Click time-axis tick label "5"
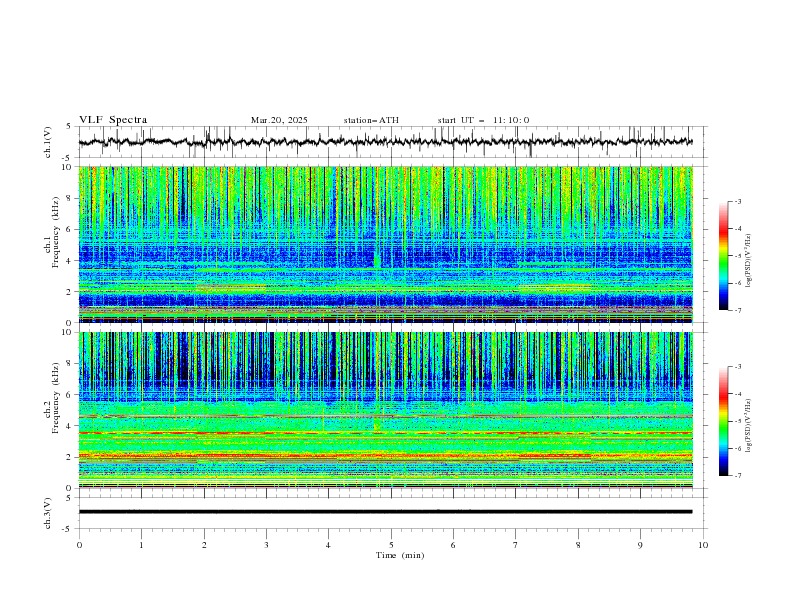Image resolution: width=792 pixels, height=612 pixels. pos(391,545)
